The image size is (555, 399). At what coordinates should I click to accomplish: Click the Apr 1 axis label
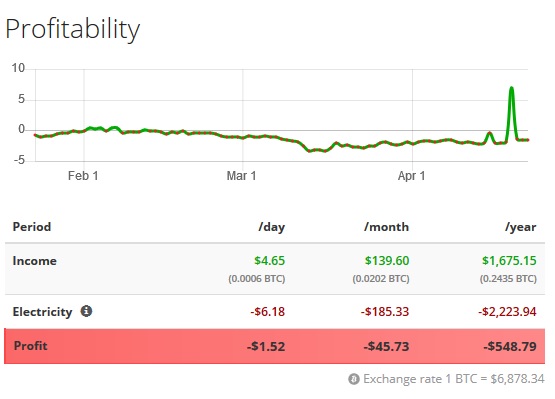[411, 176]
